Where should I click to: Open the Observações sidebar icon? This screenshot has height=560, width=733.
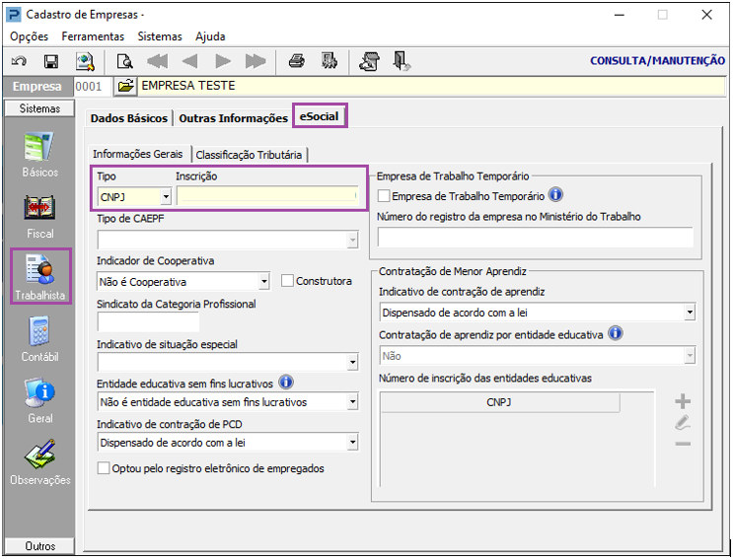[x=40, y=462]
